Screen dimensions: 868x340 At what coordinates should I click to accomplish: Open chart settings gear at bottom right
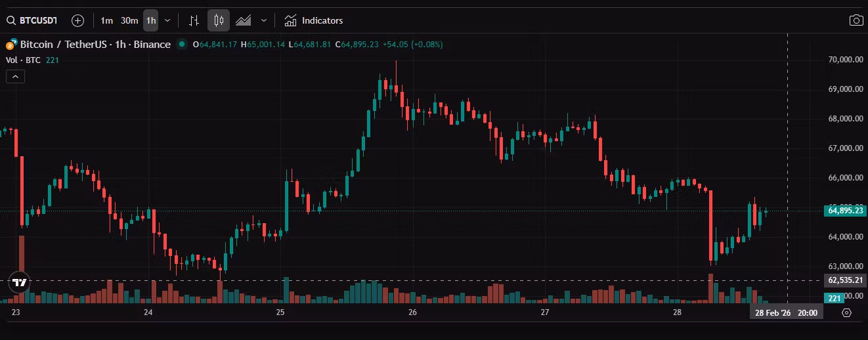click(846, 313)
